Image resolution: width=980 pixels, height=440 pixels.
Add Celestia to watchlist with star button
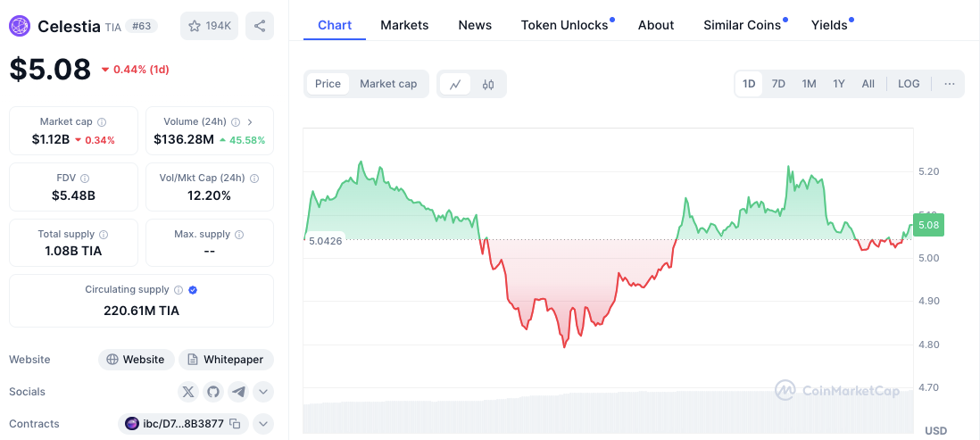tap(210, 26)
